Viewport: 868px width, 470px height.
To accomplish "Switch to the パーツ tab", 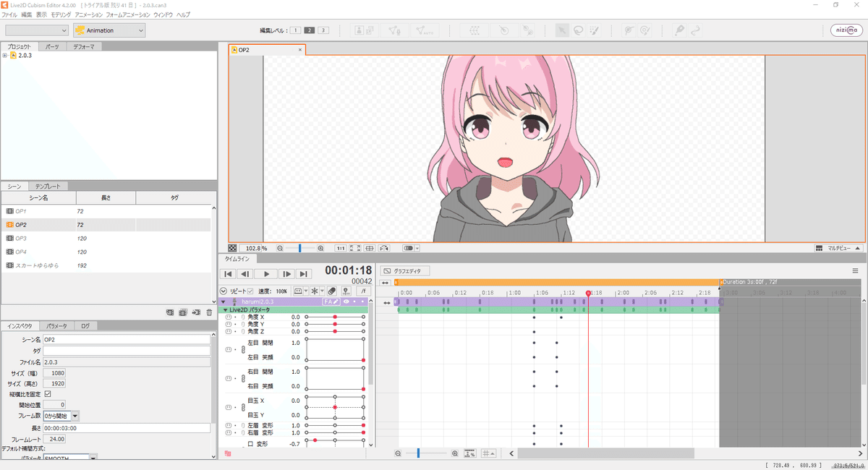I will point(52,46).
